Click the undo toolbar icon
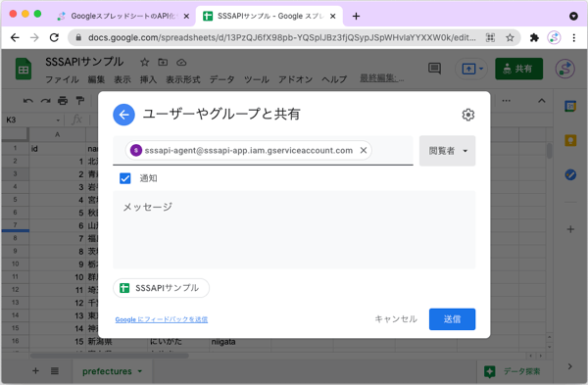Viewport: 588px width, 385px height. coord(28,101)
